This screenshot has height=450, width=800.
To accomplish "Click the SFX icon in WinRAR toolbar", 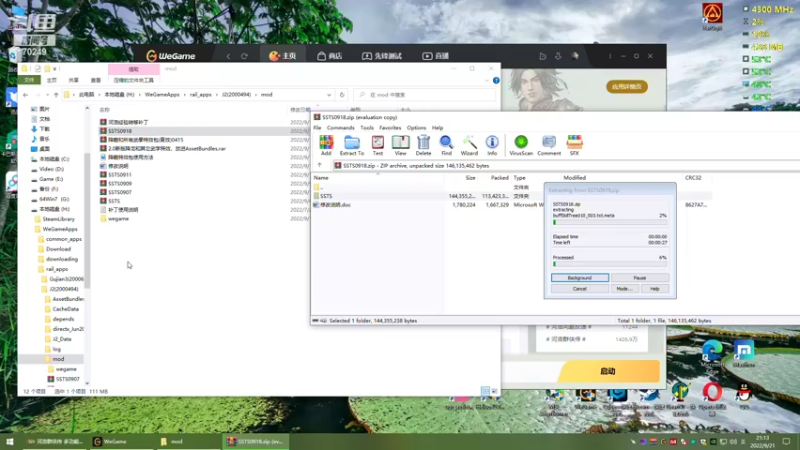I will pos(574,145).
